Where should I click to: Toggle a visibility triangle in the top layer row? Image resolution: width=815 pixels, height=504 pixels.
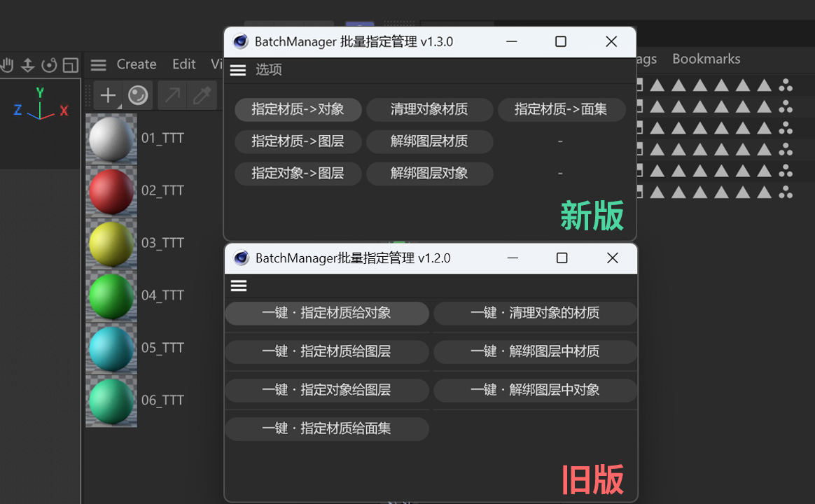point(658,84)
